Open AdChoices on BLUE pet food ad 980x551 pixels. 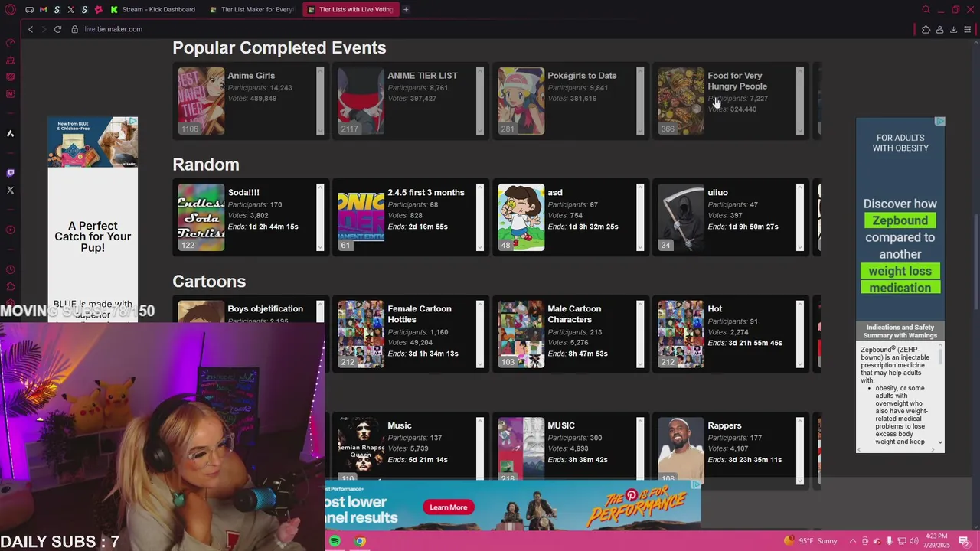coord(133,121)
